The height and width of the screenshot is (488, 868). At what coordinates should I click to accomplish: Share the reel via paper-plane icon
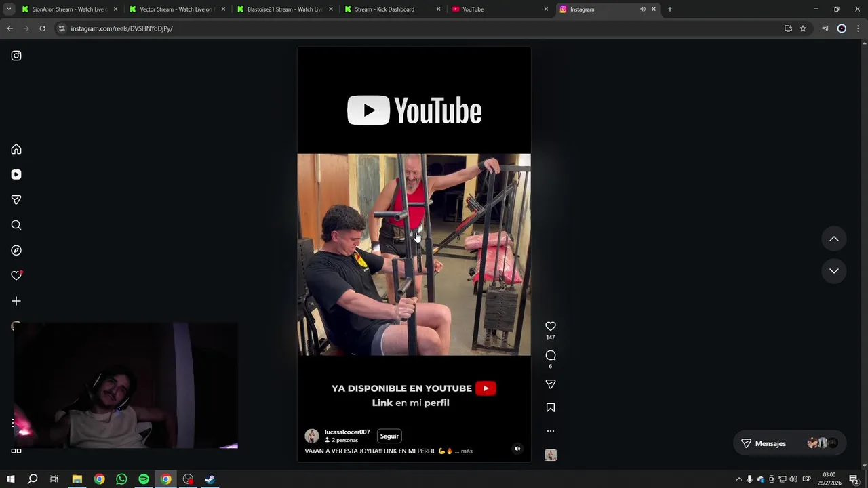(551, 384)
